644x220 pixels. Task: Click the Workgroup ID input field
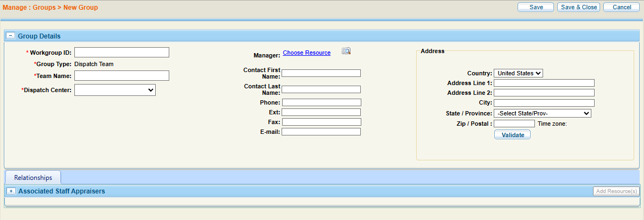coord(122,53)
